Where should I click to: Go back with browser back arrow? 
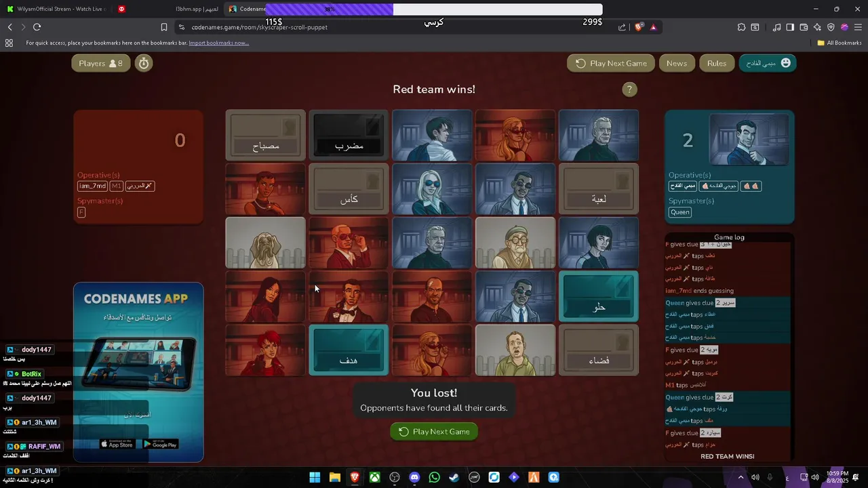(10, 27)
